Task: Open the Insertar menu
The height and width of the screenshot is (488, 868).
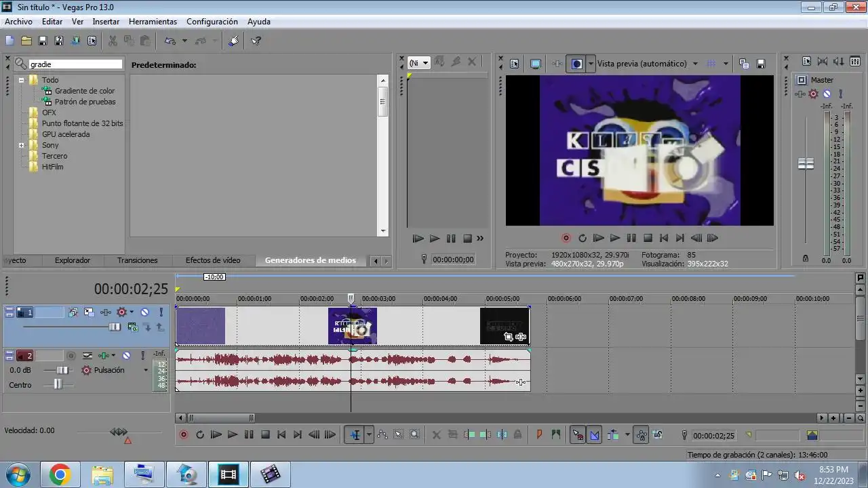Action: (x=106, y=22)
